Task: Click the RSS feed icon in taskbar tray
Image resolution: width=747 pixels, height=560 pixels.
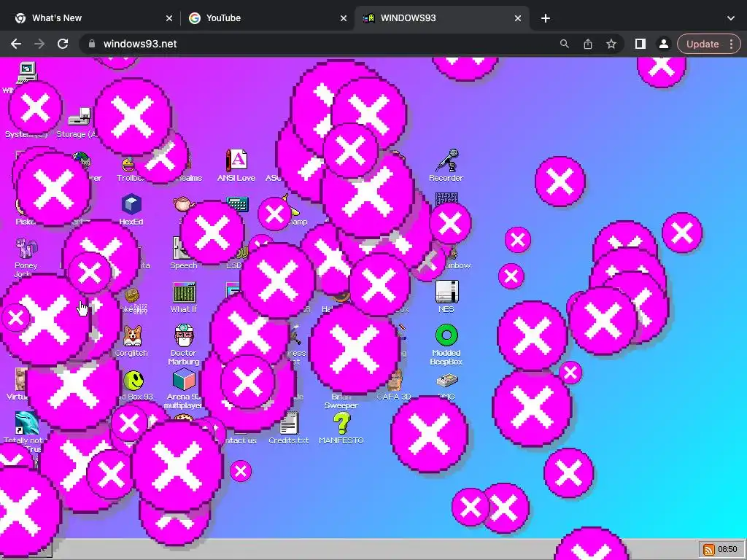Action: pos(708,550)
